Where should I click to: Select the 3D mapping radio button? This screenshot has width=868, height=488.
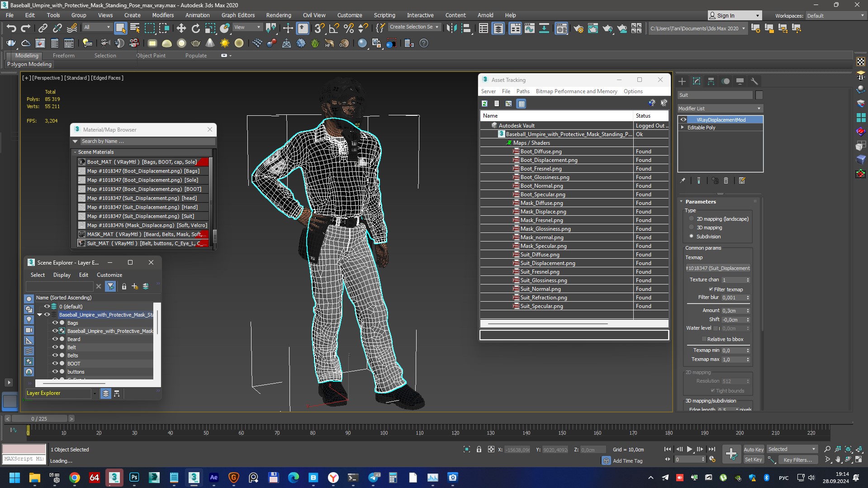pyautogui.click(x=691, y=227)
